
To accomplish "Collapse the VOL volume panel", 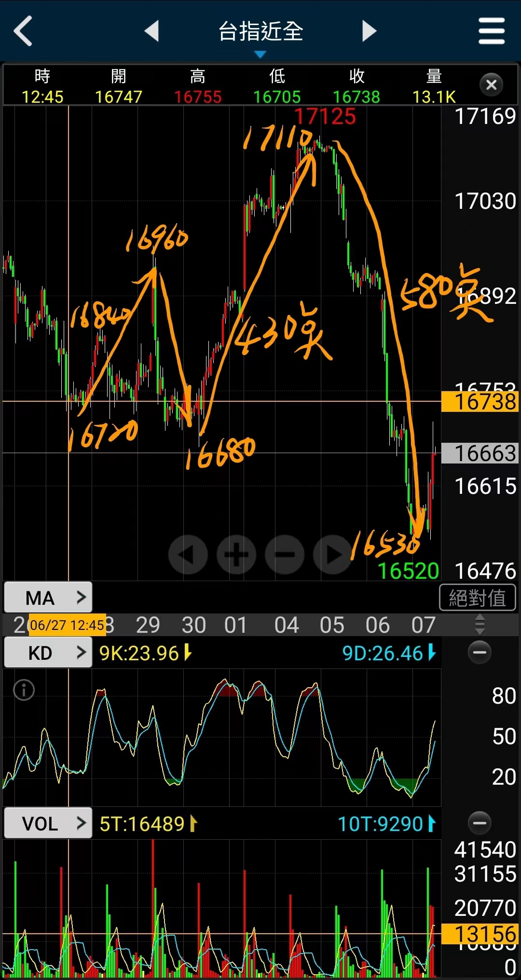I will tap(480, 823).
